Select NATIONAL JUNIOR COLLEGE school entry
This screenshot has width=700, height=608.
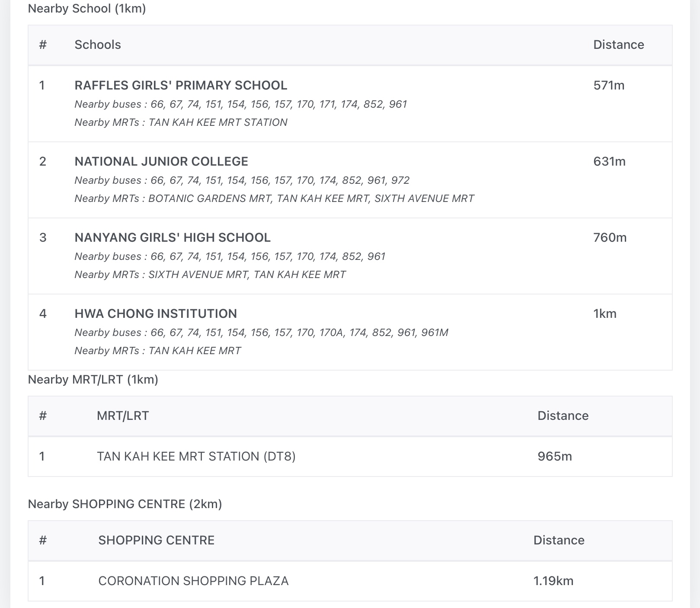click(161, 161)
